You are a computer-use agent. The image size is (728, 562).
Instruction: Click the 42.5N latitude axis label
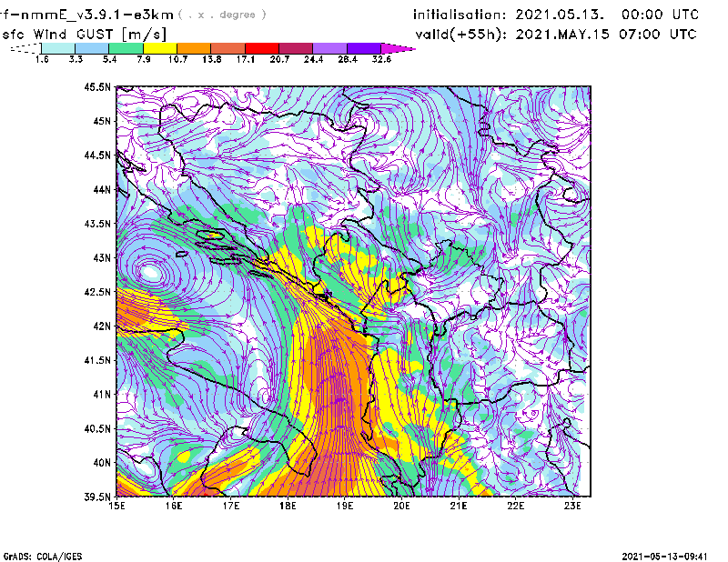coord(97,292)
